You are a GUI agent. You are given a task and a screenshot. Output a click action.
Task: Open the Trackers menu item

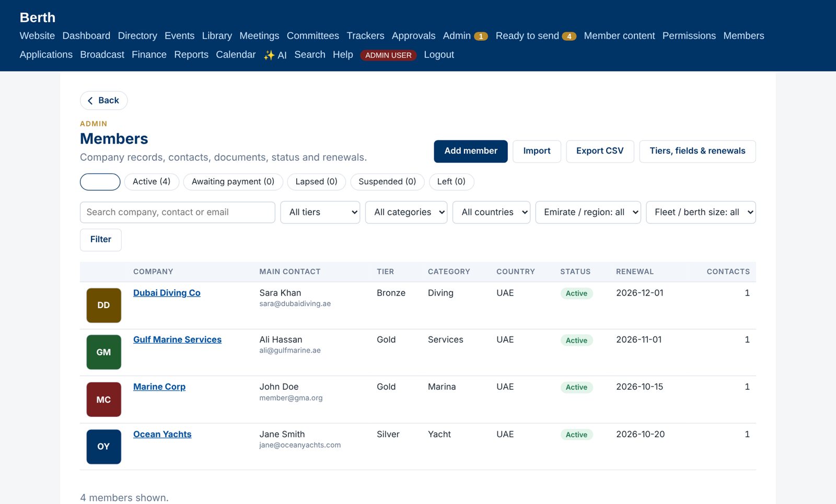(x=365, y=36)
